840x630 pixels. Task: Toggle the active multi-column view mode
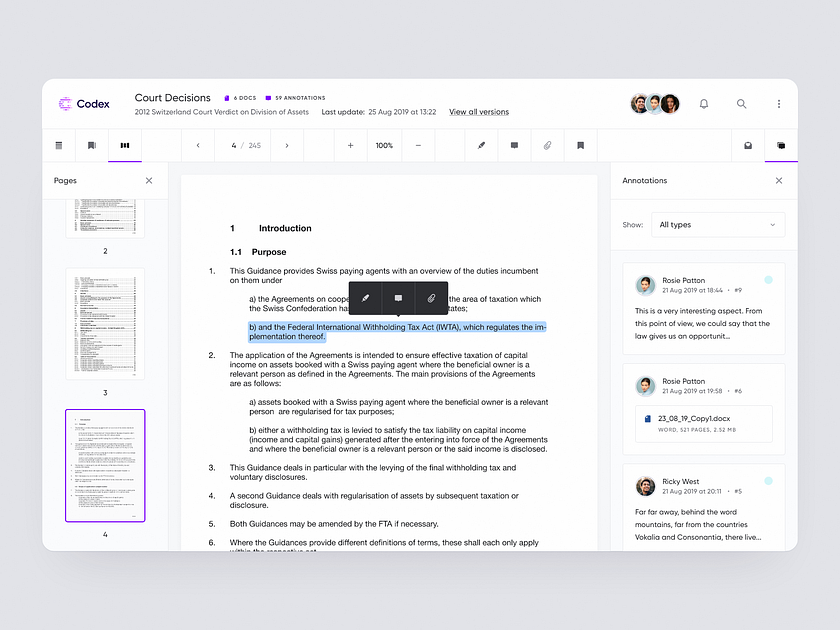125,145
